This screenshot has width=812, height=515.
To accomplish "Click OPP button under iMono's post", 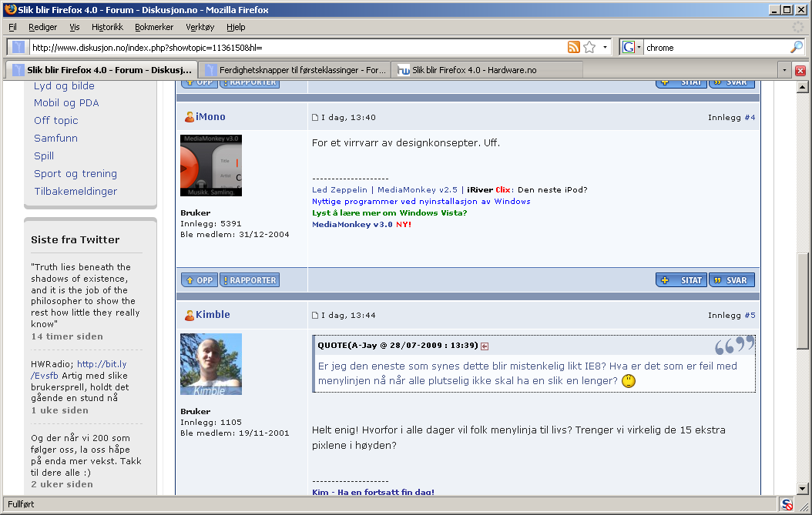I will [200, 280].
